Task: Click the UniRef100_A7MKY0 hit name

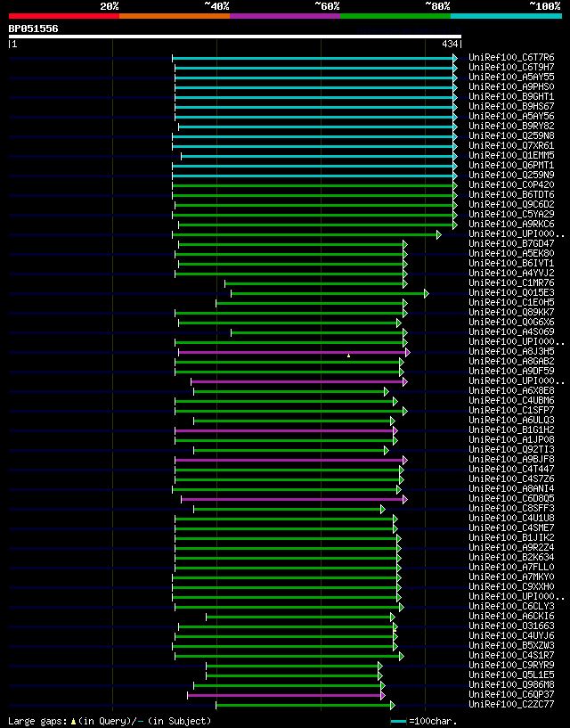Action: [511, 577]
